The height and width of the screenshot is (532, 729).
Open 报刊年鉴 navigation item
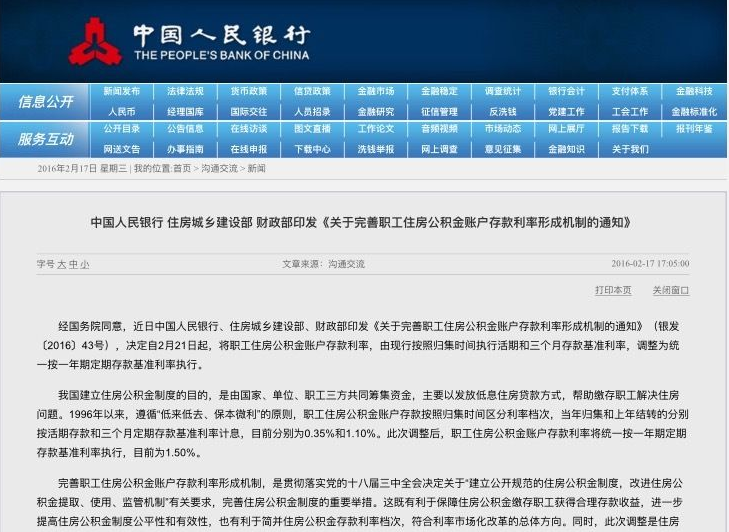(693, 129)
